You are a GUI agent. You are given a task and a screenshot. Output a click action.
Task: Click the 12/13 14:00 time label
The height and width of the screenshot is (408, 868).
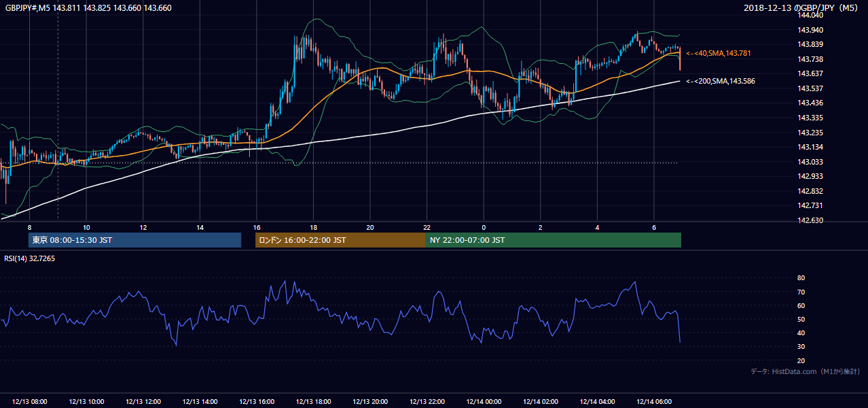200,402
